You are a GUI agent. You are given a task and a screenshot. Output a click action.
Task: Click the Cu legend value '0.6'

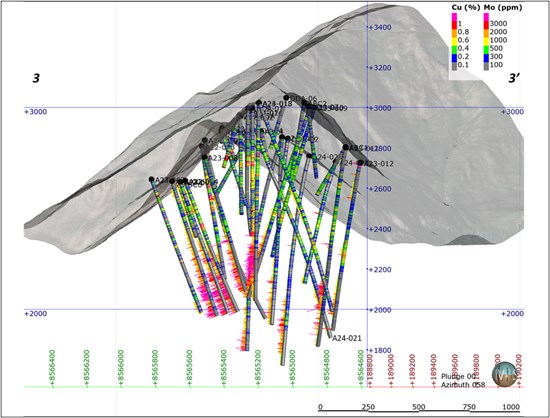click(x=463, y=40)
